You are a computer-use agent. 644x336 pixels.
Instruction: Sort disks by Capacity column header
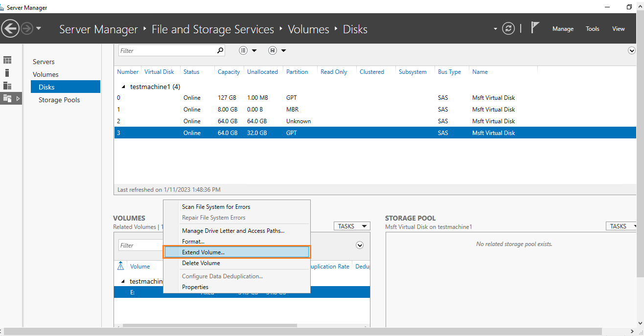229,72
